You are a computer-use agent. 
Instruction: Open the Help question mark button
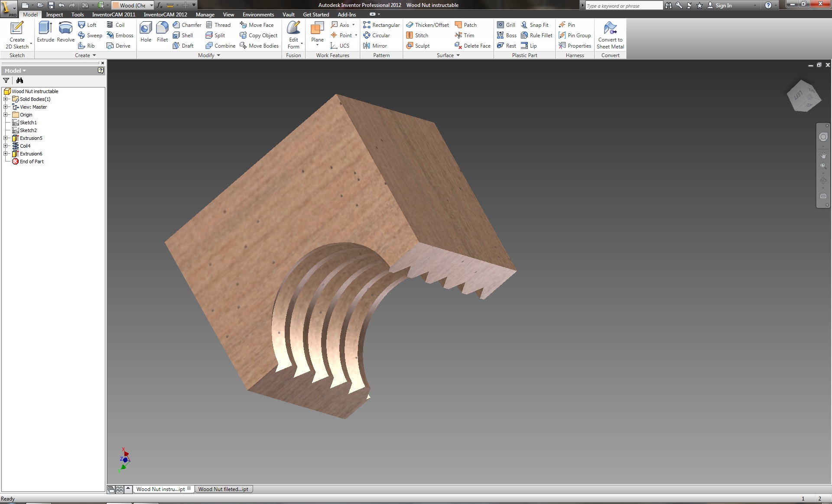pos(768,5)
